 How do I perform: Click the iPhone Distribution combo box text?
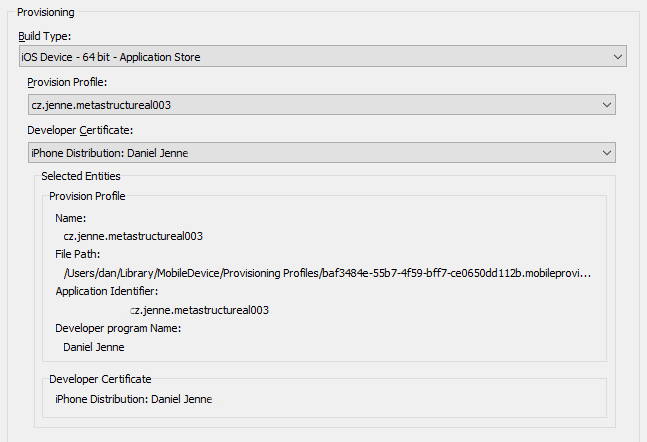(x=110, y=153)
